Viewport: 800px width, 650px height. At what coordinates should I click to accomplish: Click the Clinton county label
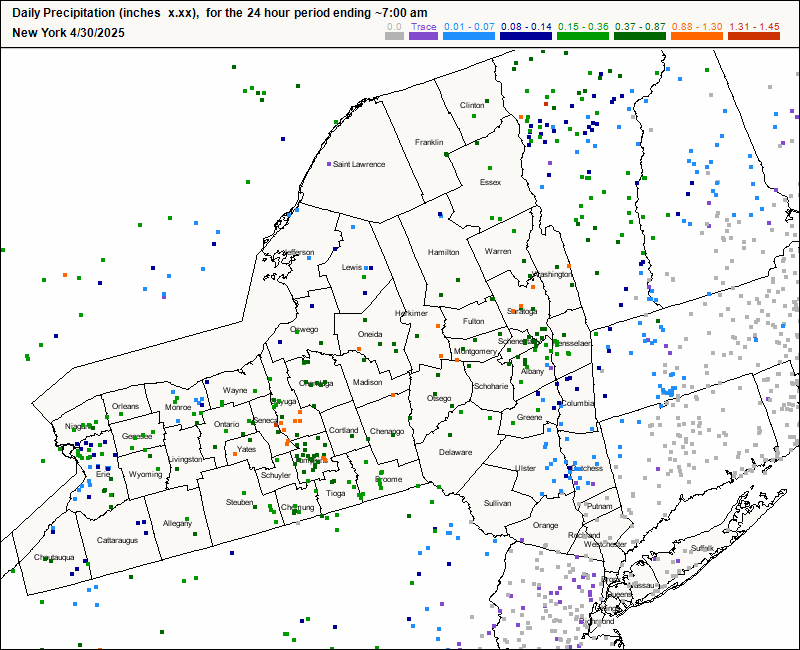coord(472,105)
